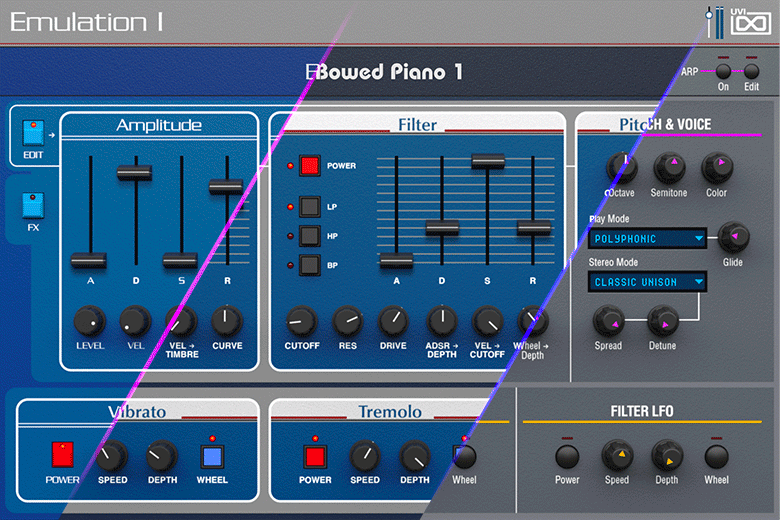Image resolution: width=780 pixels, height=520 pixels.
Task: Toggle the Filter LFO Wheel button
Action: pos(716,457)
